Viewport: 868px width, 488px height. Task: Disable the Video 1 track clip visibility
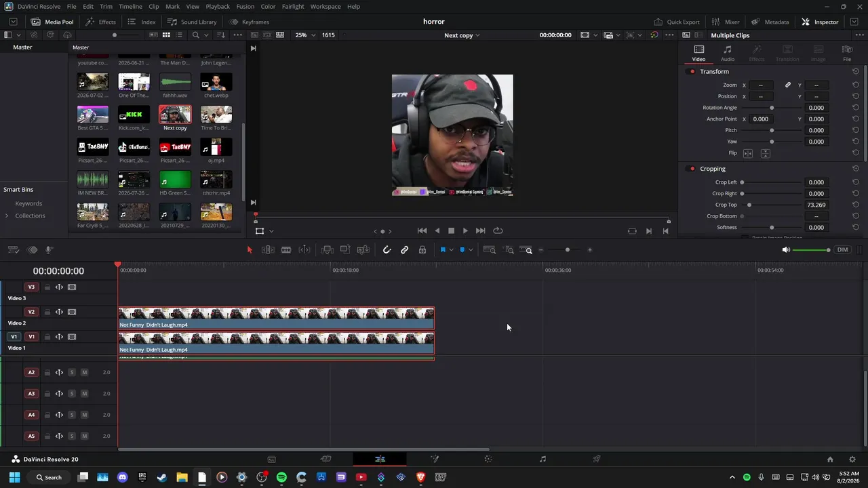click(72, 337)
